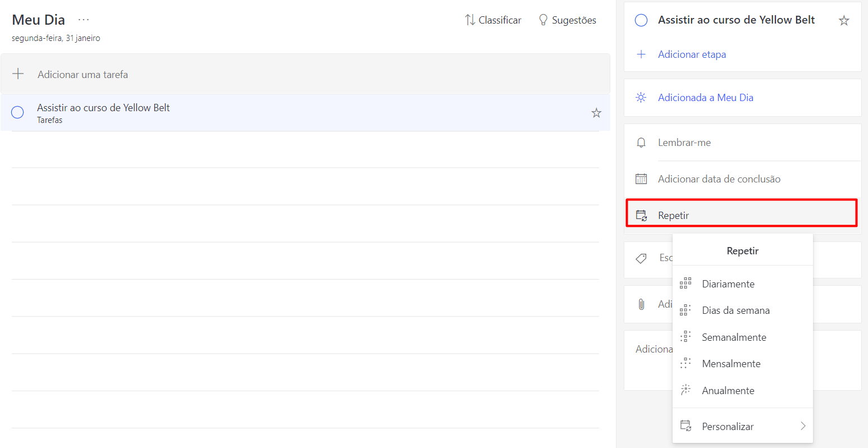Toggle the importance star in the detail panel
Viewport: 868px width, 448px height.
[844, 21]
